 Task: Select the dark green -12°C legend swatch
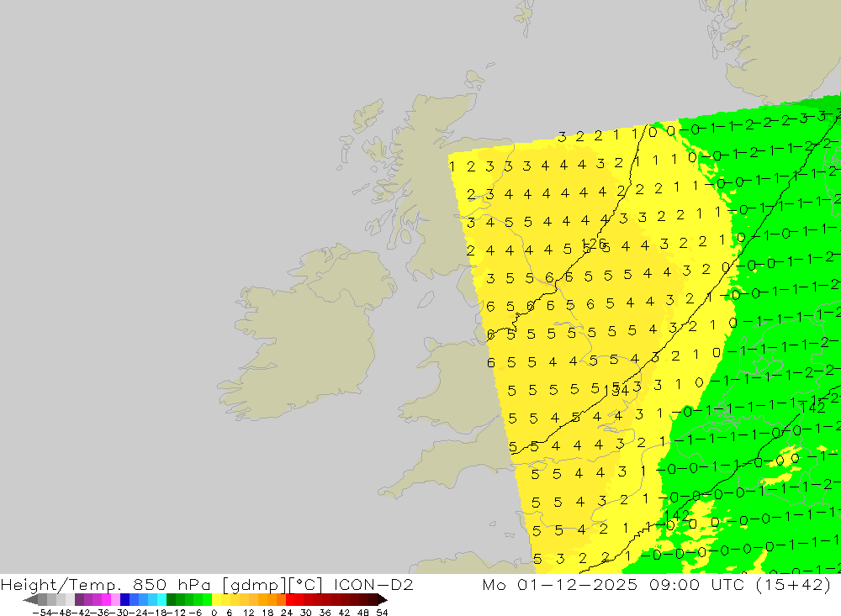171,599
